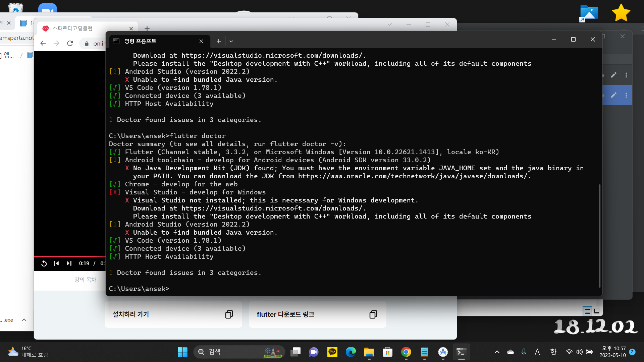Open a new Chrome tab
Screen dimensions: 644x362
point(147,29)
